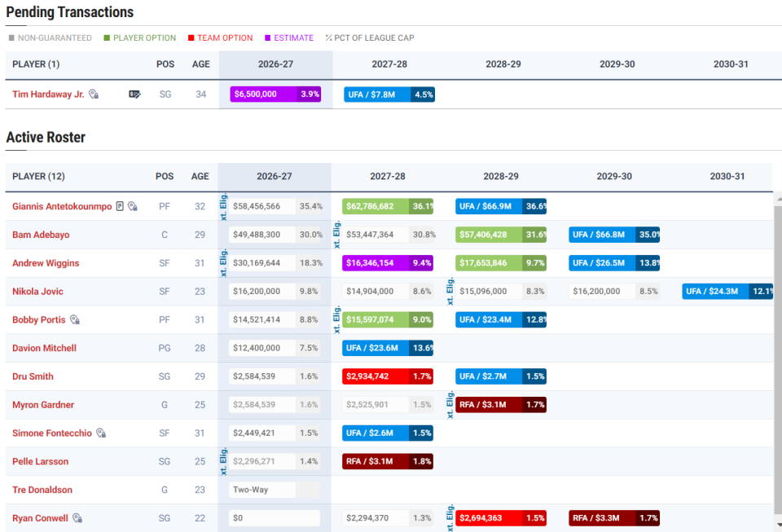
Task: Click Nikola Jovic's UFA / $24.3M cell
Action: point(727,292)
